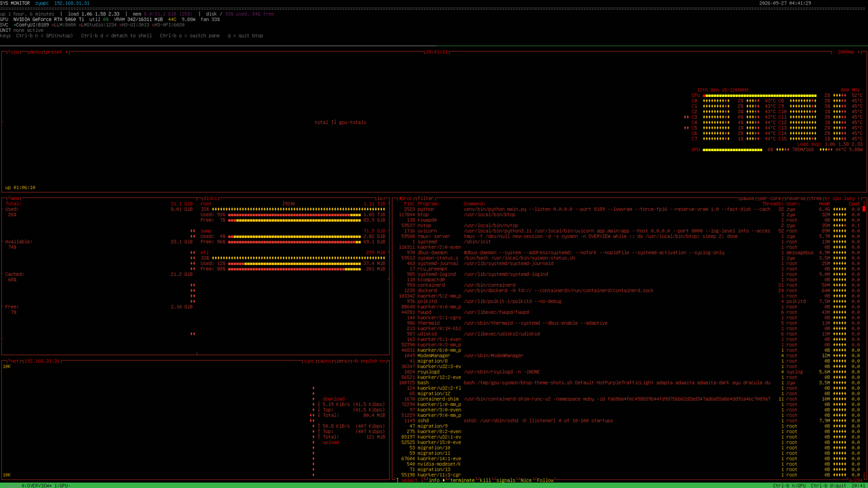Screen dimensions: 868x488
Task: Click Follow in the process footer
Action: (x=547, y=480)
